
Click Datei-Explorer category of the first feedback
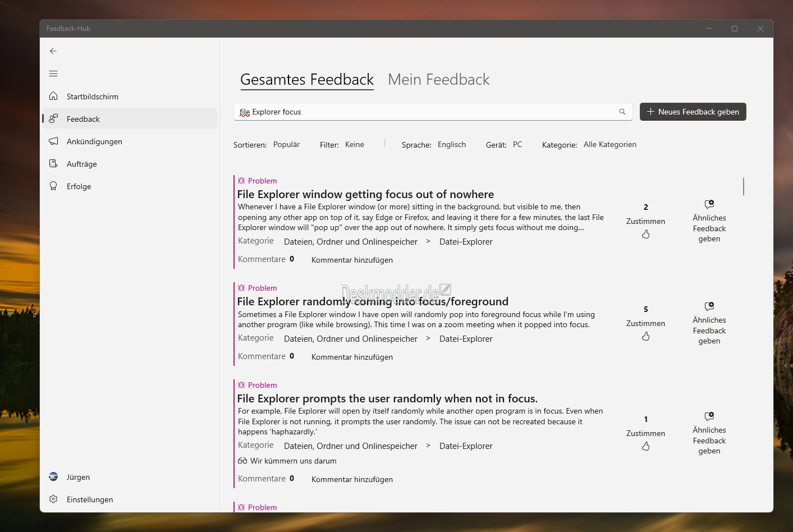coord(466,242)
